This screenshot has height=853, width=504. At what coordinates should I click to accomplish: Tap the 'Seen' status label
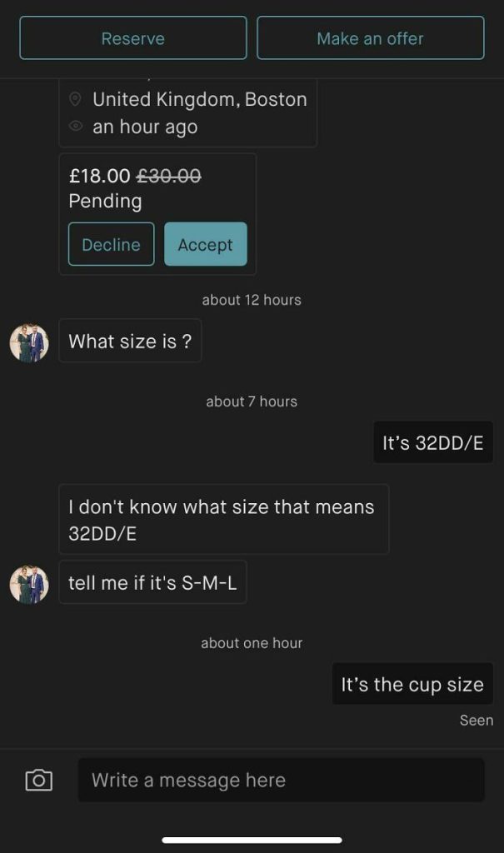[x=477, y=721]
